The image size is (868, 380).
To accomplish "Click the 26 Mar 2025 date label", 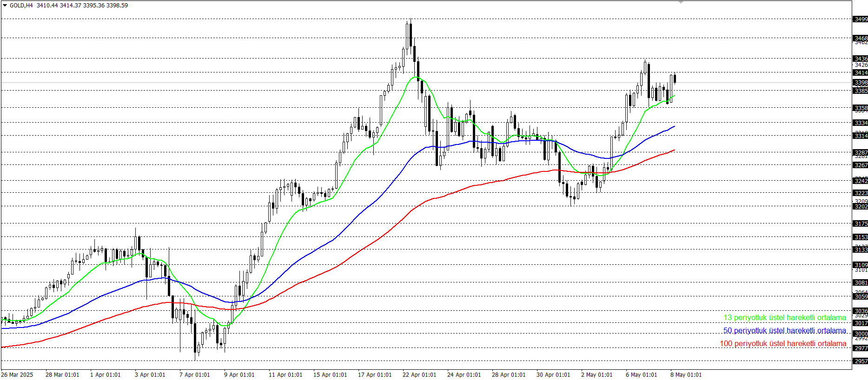I will click(x=17, y=375).
